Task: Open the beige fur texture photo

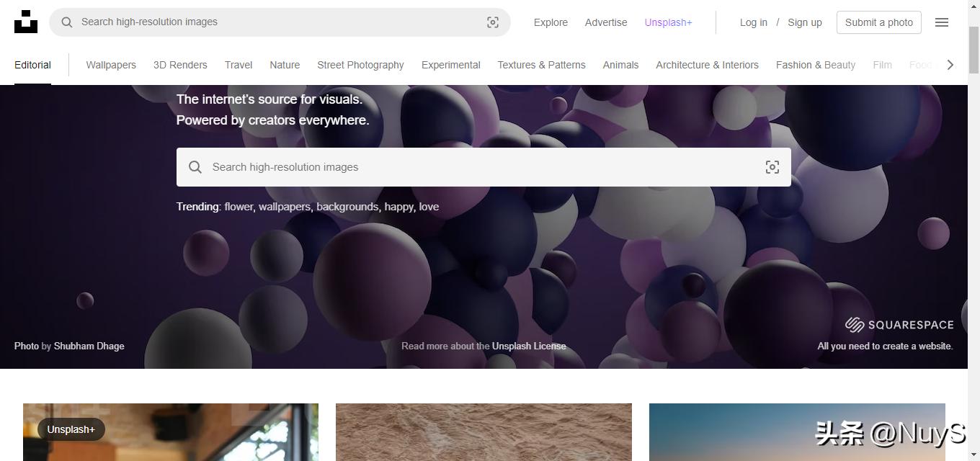Action: pos(484,432)
